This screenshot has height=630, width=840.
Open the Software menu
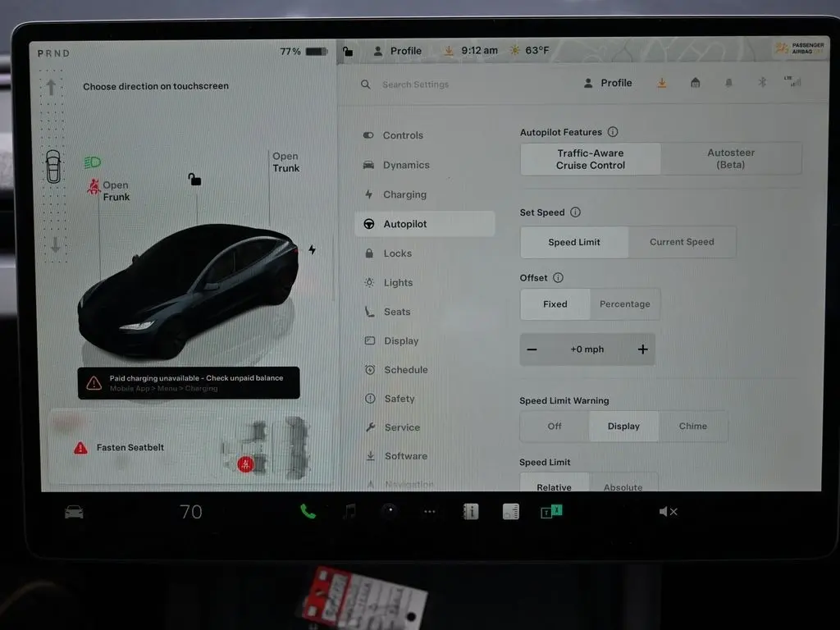[425, 456]
